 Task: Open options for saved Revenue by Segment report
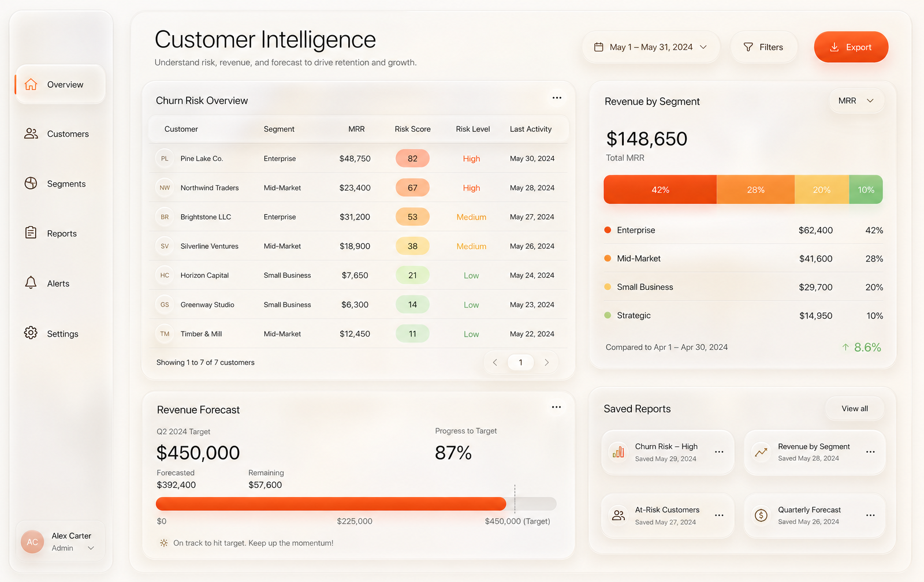(870, 452)
